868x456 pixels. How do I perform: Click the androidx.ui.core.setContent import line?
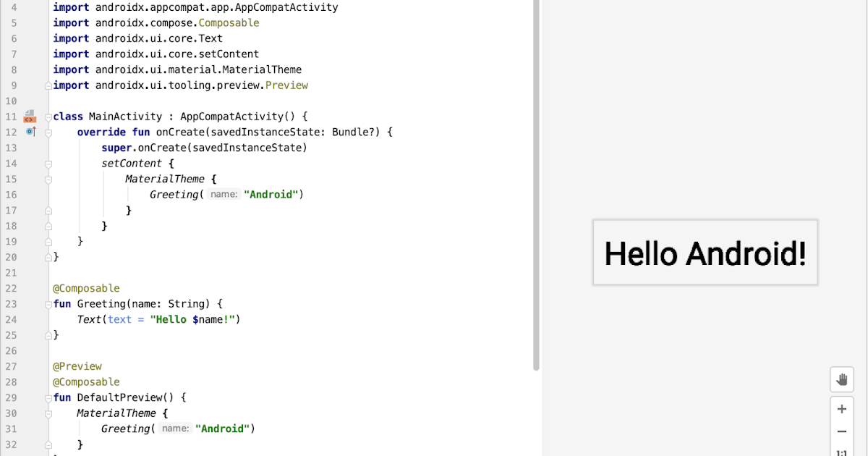156,54
